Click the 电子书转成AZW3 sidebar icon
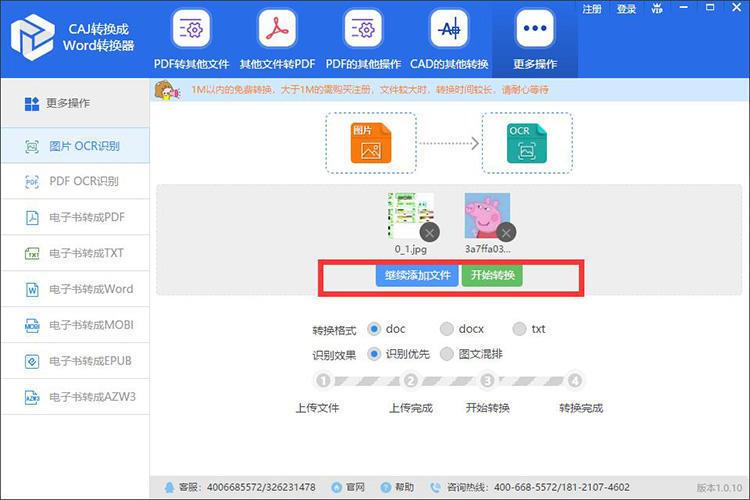The width and height of the screenshot is (750, 500). 32,397
